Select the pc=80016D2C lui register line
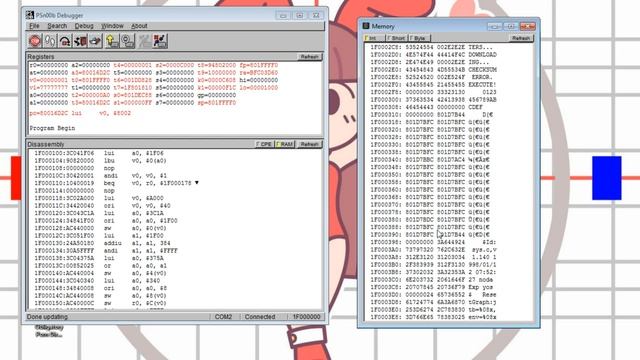 point(80,113)
